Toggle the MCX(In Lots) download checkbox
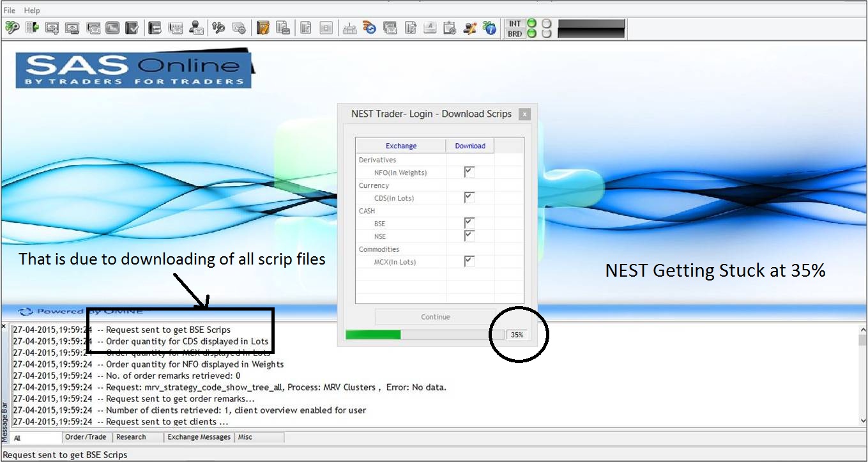Screen dimensions: 868x462 [x=469, y=261]
